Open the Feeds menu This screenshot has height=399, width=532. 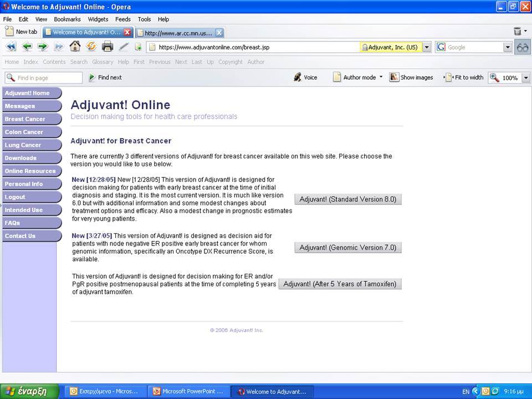123,19
